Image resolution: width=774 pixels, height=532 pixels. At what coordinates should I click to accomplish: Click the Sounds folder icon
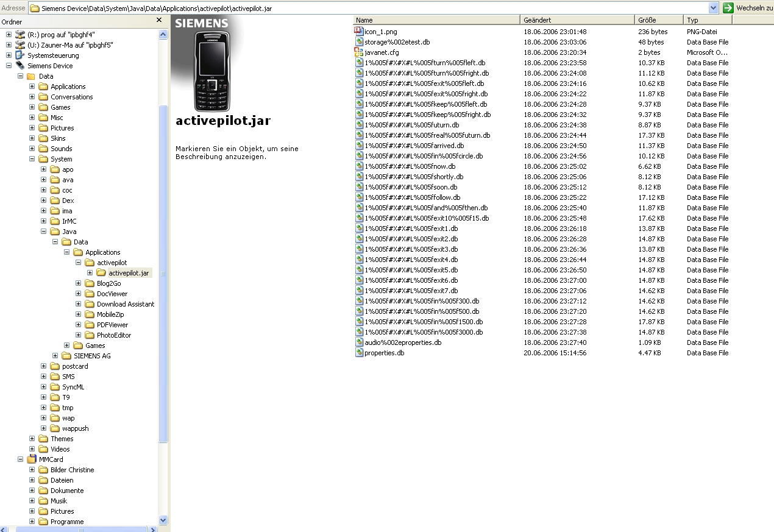point(43,149)
